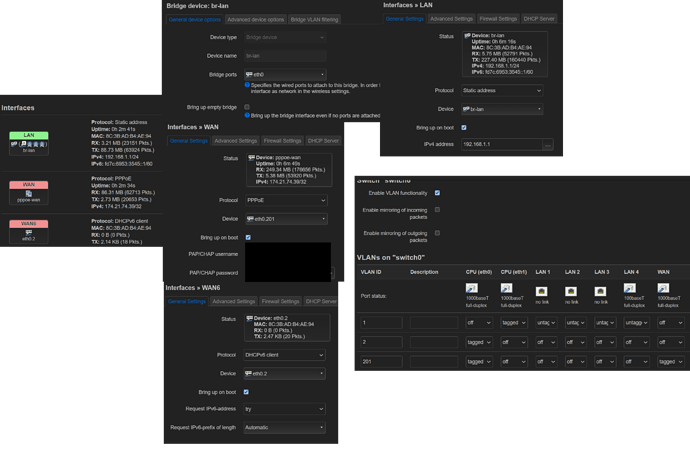Click the LAN IPv4 address field
The image size is (690, 456).
pyautogui.click(x=502, y=144)
